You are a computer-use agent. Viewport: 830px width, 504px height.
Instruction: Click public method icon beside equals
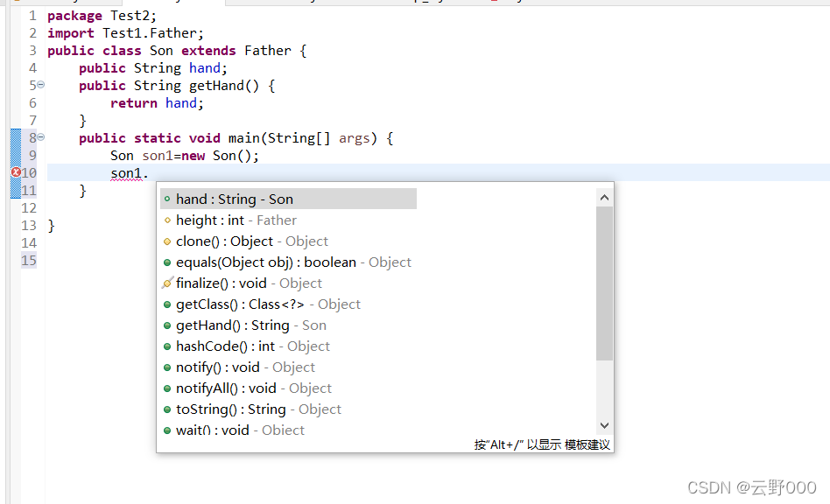(x=167, y=262)
